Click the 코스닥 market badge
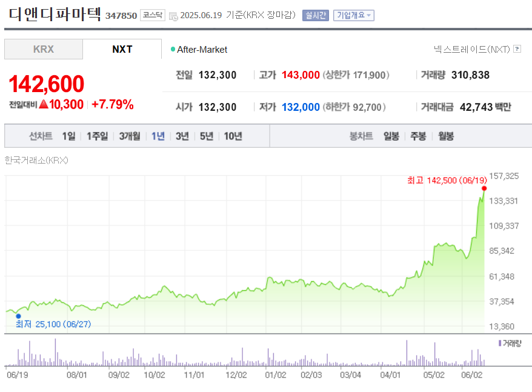Screen dimensions: 532x392 coord(152,15)
